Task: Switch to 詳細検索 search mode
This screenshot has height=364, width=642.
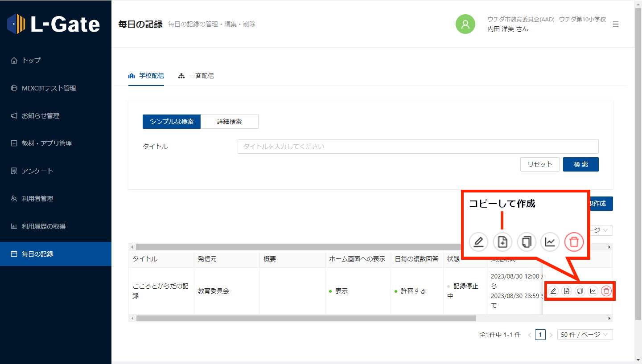Action: [x=229, y=122]
